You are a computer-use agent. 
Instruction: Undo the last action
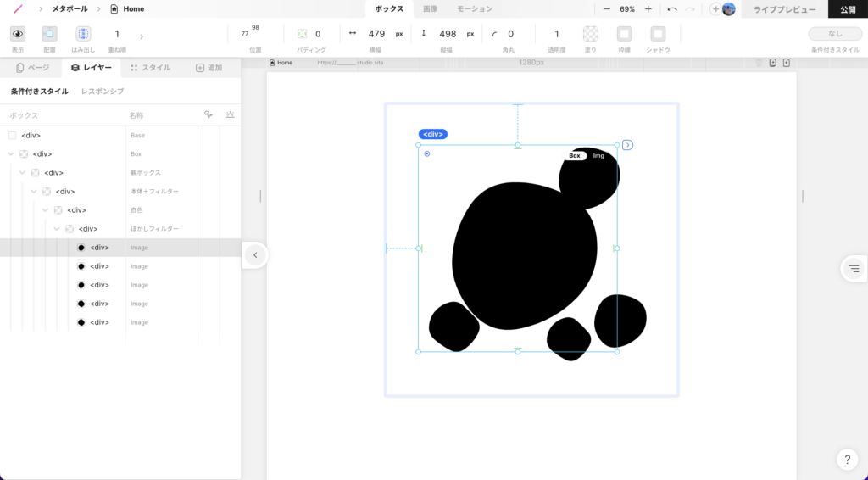(x=672, y=9)
